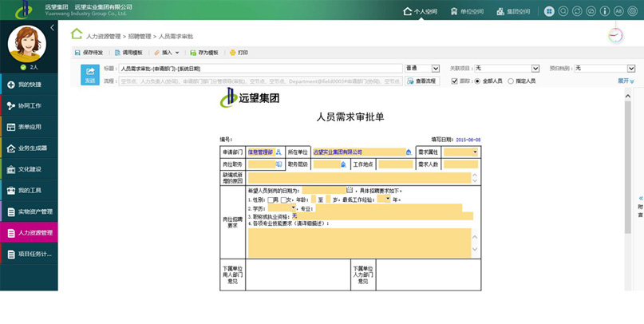
Task: Open 人力资源管理 in the sidebar
Action: pos(29,233)
